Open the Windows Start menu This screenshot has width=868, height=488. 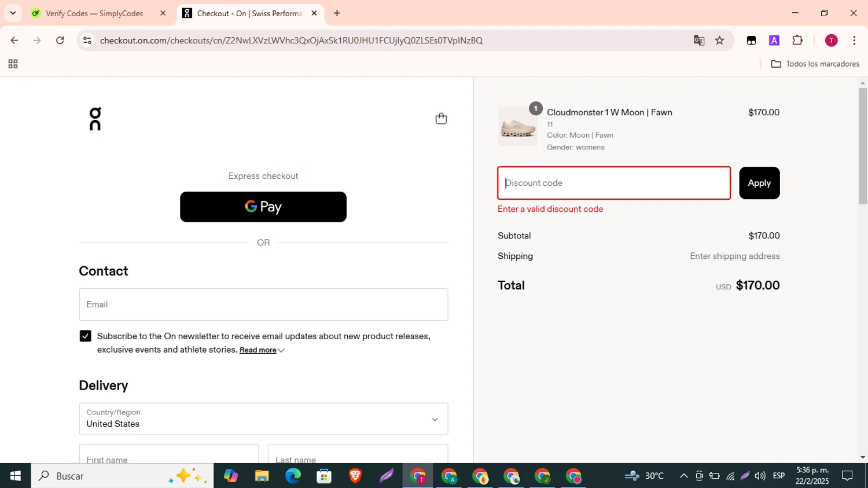(x=15, y=476)
